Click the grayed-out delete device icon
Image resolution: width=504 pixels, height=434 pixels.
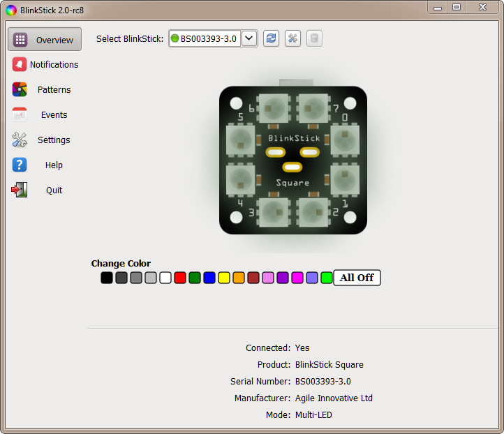click(x=314, y=38)
